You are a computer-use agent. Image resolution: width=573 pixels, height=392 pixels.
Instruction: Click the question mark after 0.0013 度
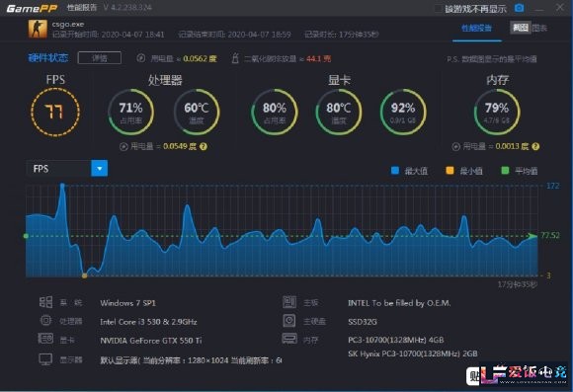[535, 147]
